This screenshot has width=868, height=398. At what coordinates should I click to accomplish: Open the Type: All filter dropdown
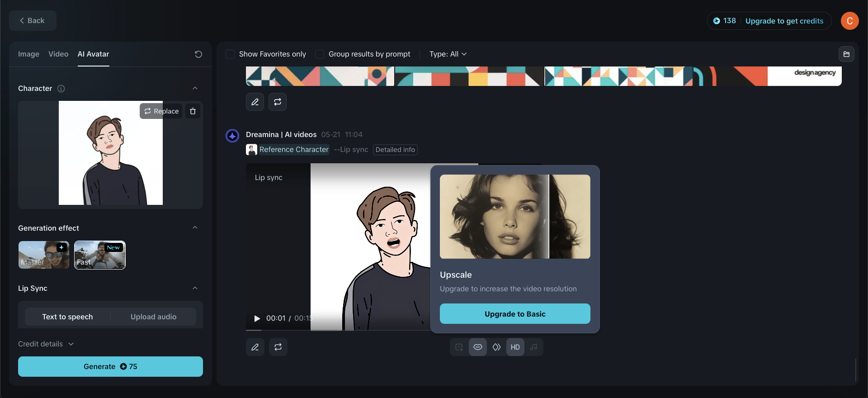coord(448,54)
